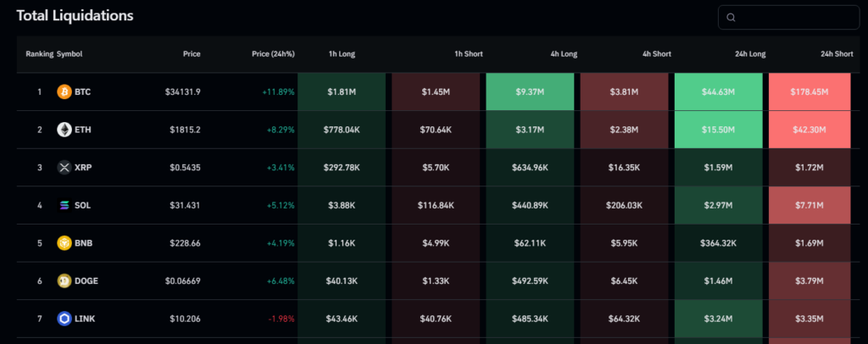Select DOGE price $0.06669
Viewport: 868px width, 344px height.
click(183, 280)
